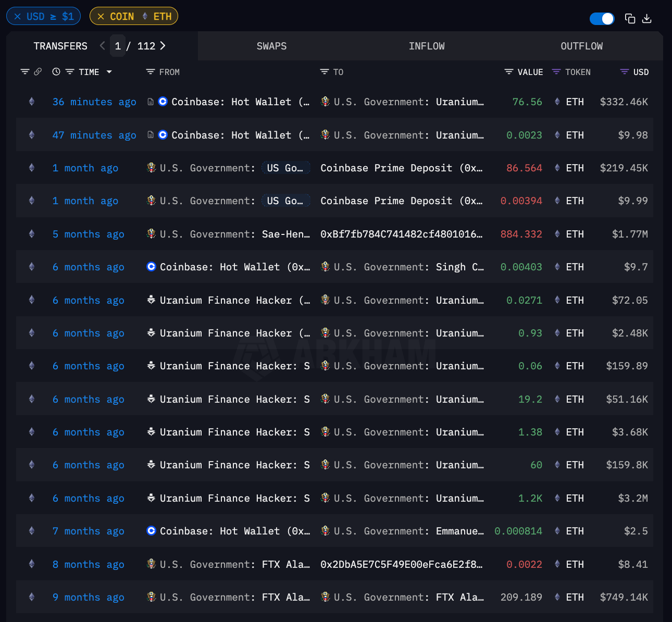The width and height of the screenshot is (672, 622).
Task: Click the US Go… tag in $219.45K row
Action: tap(285, 168)
